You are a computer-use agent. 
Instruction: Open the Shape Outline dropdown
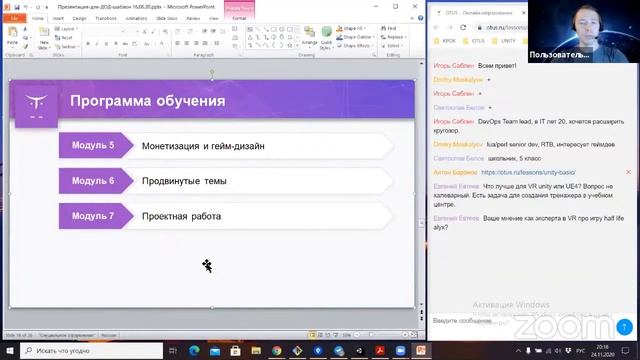pos(356,37)
